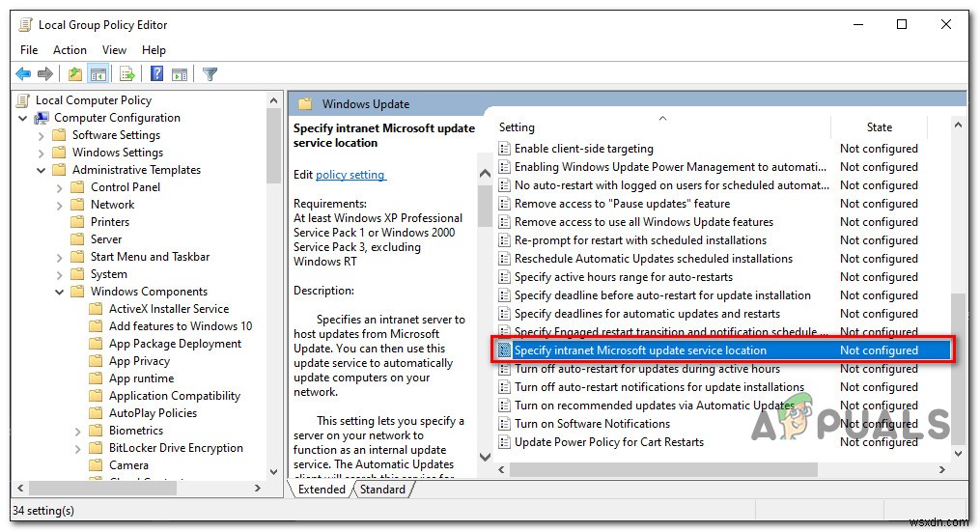
Task: Click the Local Computer Policy scroll icon
Action: tap(23, 100)
